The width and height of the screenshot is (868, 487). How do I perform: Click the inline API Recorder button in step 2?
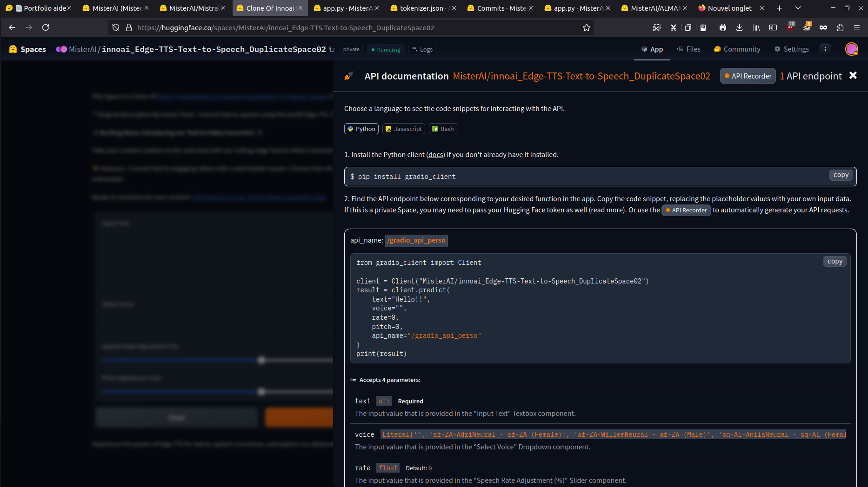[686, 210]
